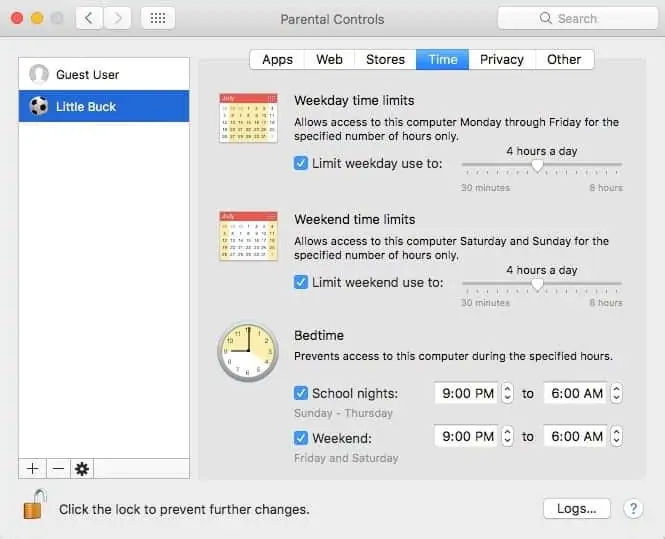The width and height of the screenshot is (665, 539).
Task: Click the Weekend time limits calendar icon
Action: (x=248, y=236)
